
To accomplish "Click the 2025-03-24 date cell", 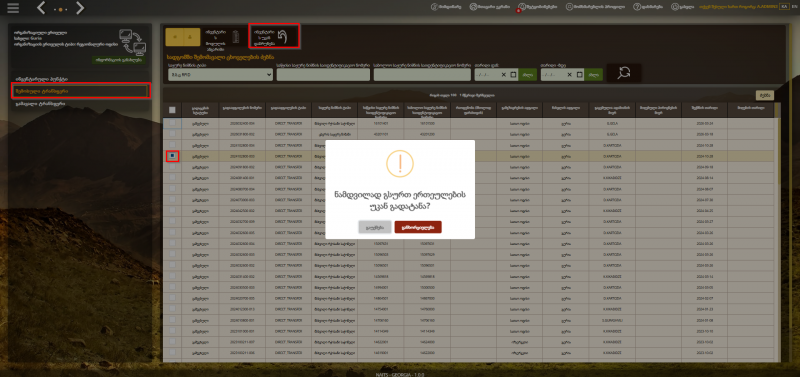I will [x=704, y=123].
